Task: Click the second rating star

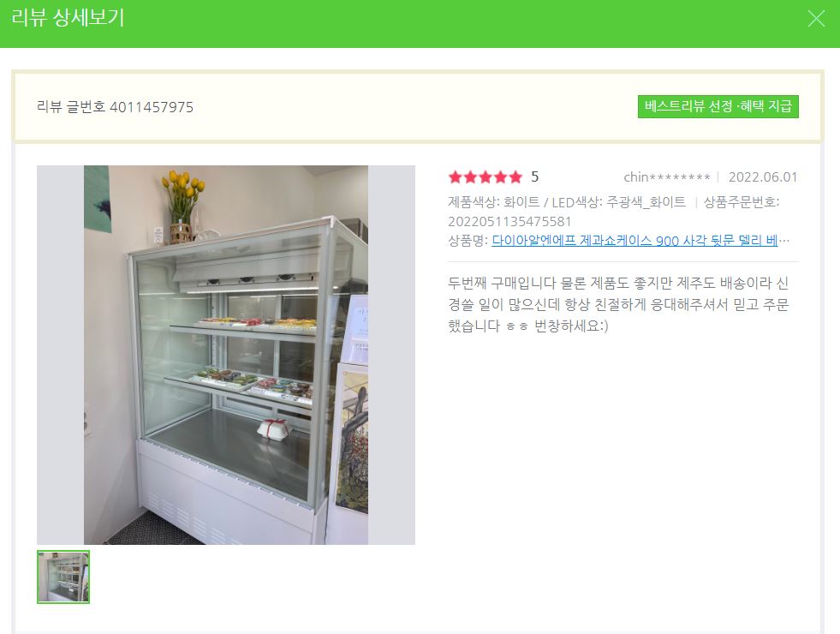Action: point(470,176)
